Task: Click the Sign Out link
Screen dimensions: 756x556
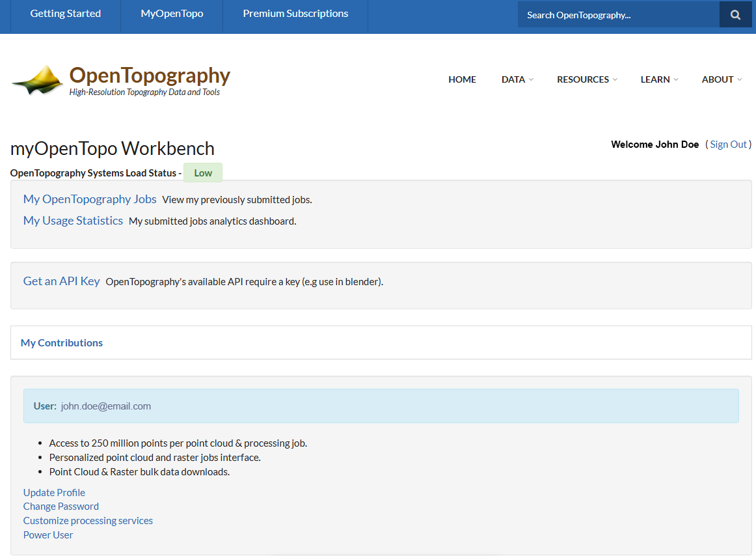Action: pyautogui.click(x=728, y=145)
